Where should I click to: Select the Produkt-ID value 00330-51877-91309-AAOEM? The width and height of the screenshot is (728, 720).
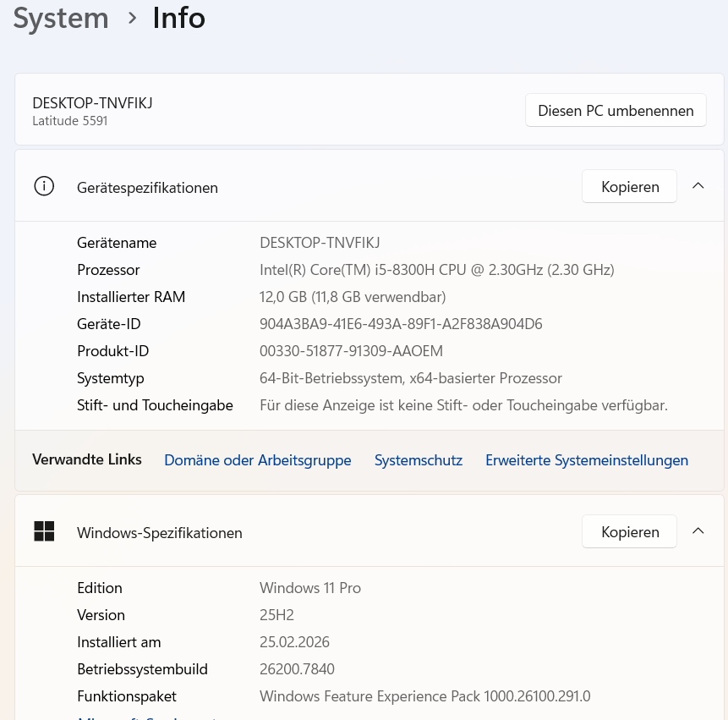coord(351,351)
